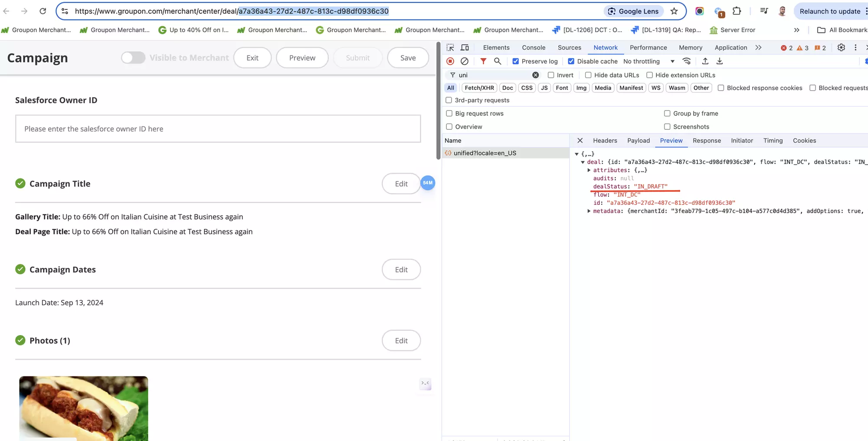Open the Response tab of the request
868x441 pixels.
707,141
